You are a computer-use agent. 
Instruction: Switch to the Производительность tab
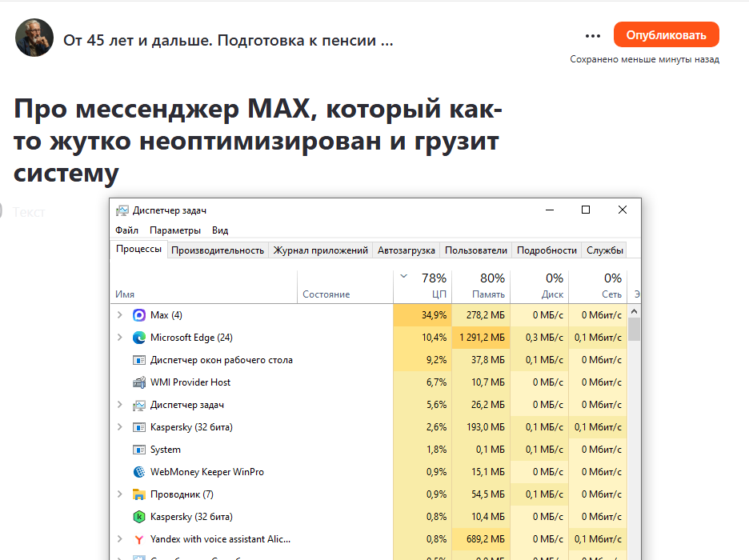click(218, 250)
